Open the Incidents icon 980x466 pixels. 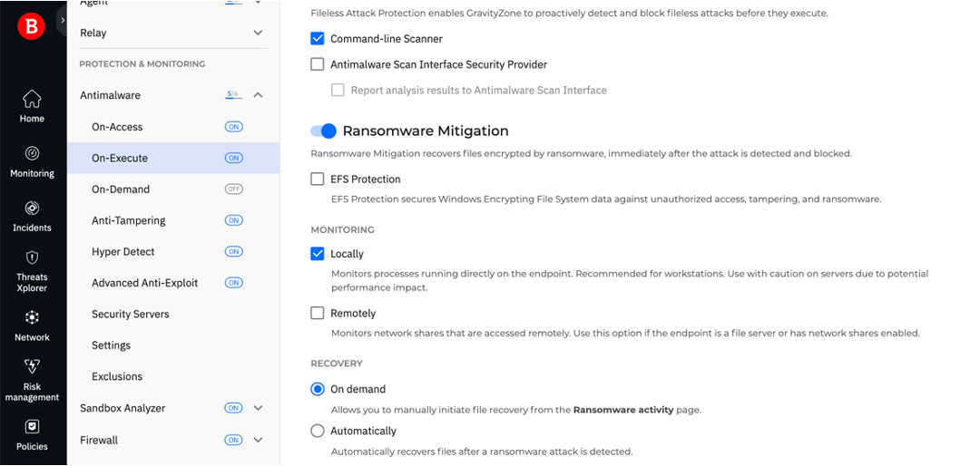point(32,209)
